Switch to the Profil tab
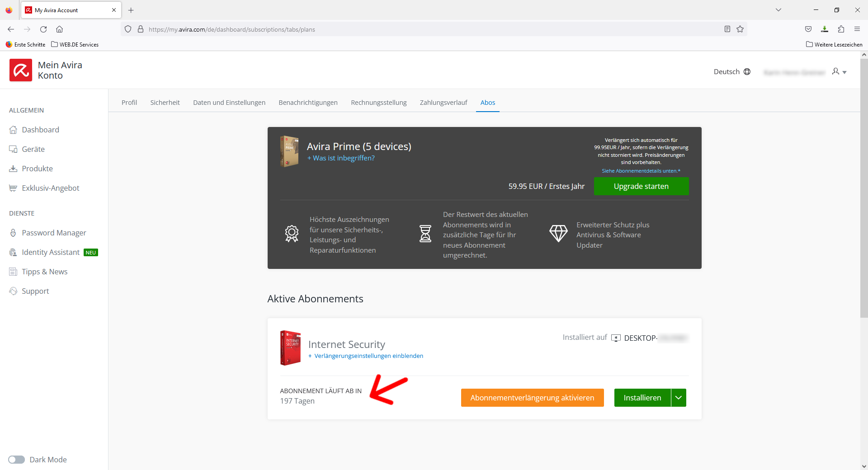The image size is (868, 470). pyautogui.click(x=129, y=103)
